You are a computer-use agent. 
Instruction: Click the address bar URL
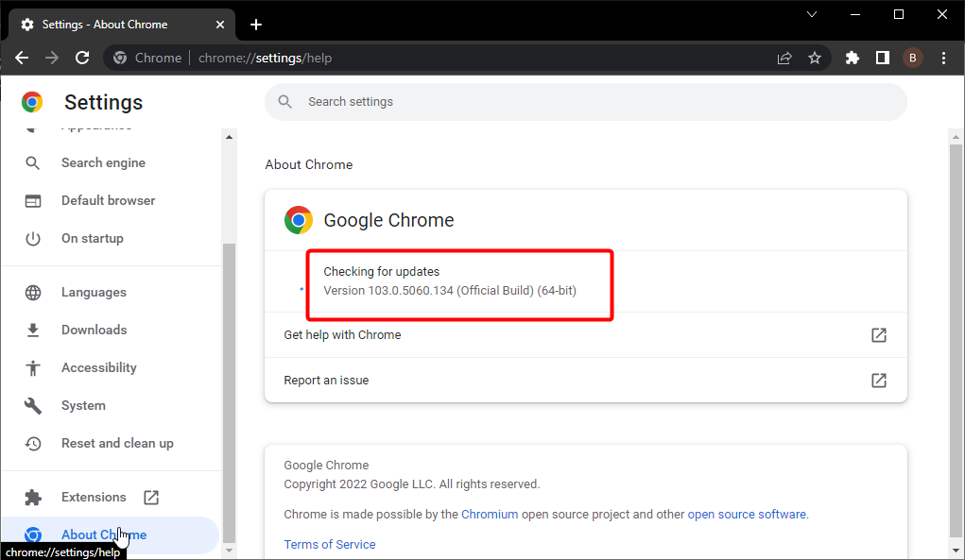pos(265,58)
